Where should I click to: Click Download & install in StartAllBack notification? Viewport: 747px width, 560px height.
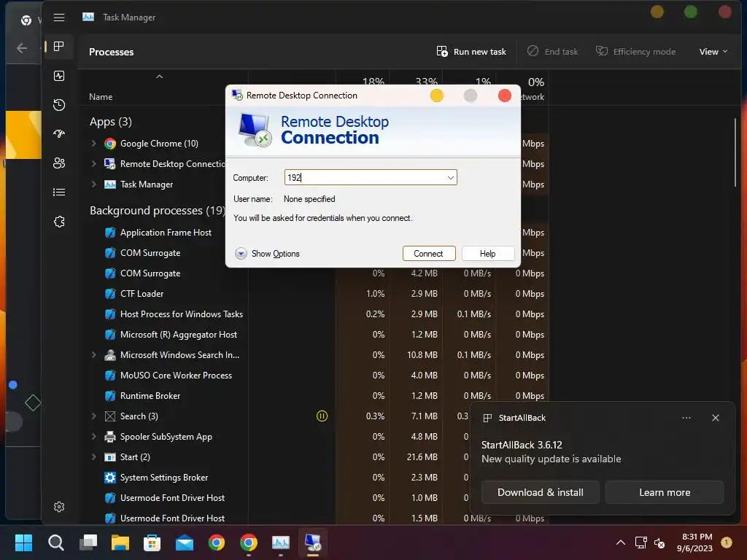[541, 492]
